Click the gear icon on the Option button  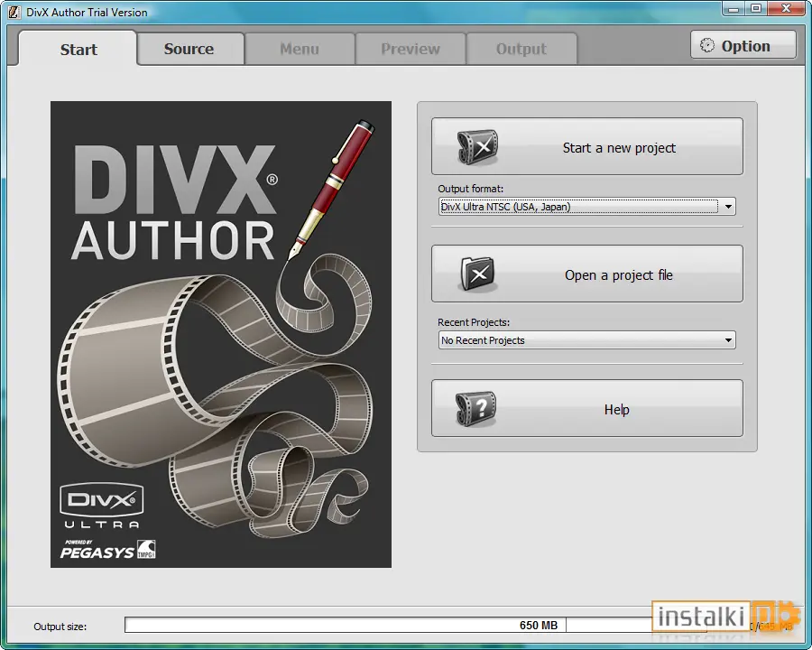click(x=706, y=46)
